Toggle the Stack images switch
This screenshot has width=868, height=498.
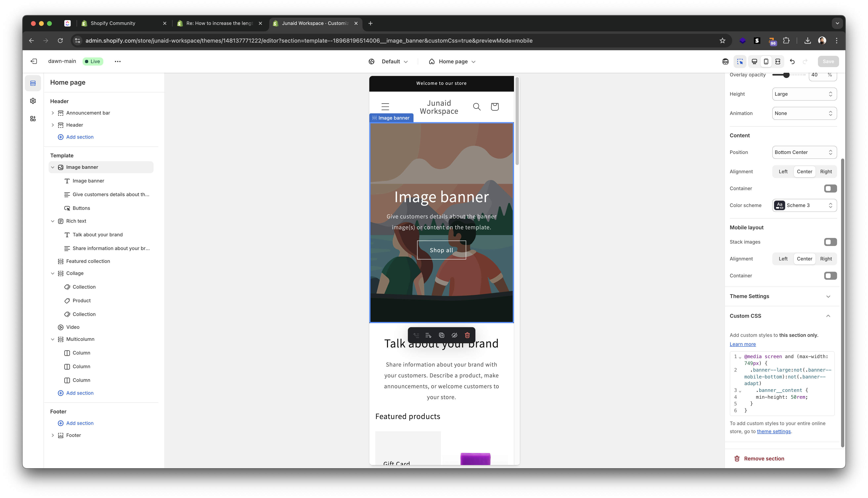(830, 242)
